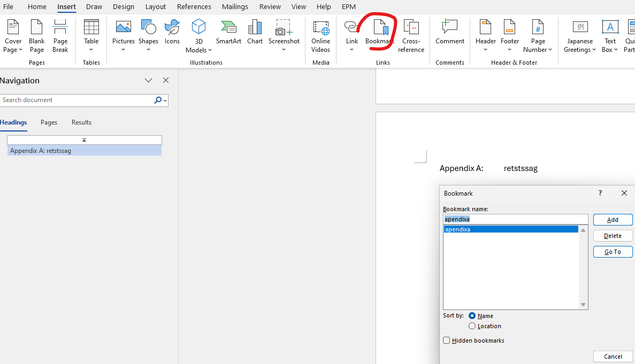Add the apendixa bookmark
The image size is (635, 364).
[x=613, y=219]
